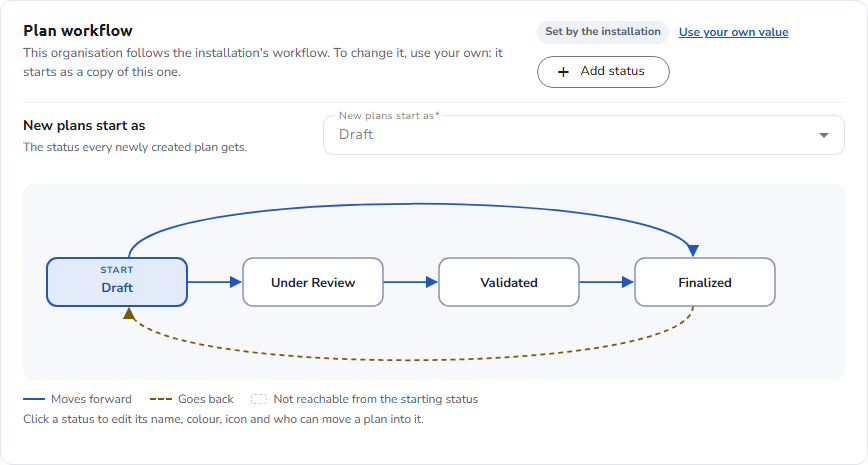Open the Use your own value link

tap(733, 32)
